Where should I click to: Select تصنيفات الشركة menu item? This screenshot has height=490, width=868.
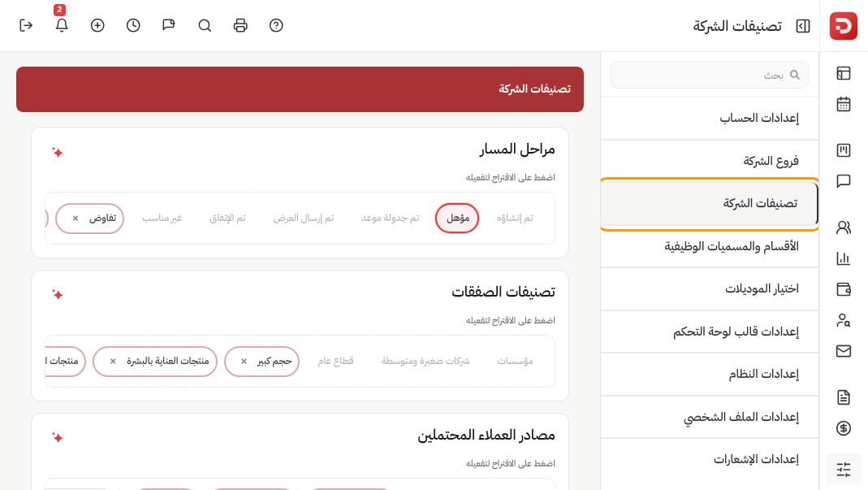click(709, 203)
